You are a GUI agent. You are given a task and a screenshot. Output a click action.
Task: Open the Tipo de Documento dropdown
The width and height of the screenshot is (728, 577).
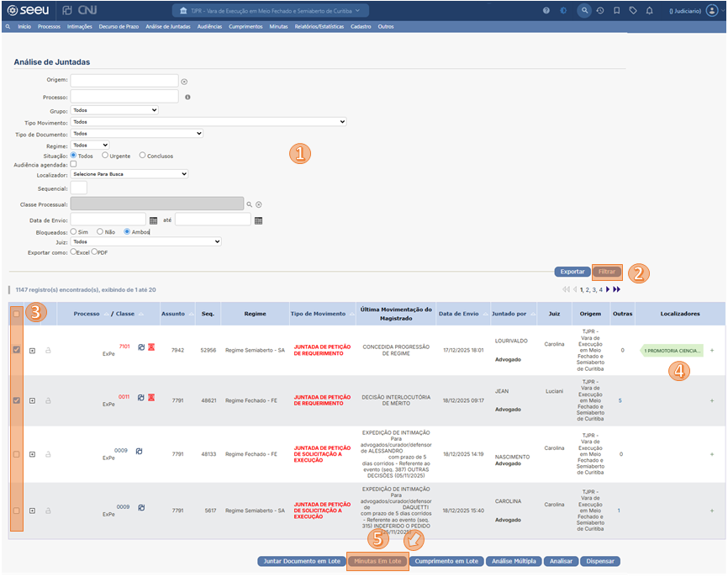pyautogui.click(x=137, y=133)
